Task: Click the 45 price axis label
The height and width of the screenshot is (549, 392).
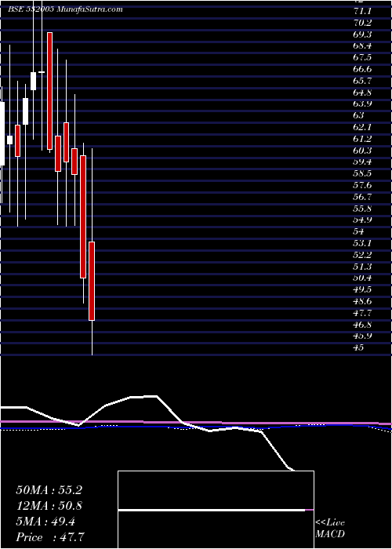Action: (359, 347)
